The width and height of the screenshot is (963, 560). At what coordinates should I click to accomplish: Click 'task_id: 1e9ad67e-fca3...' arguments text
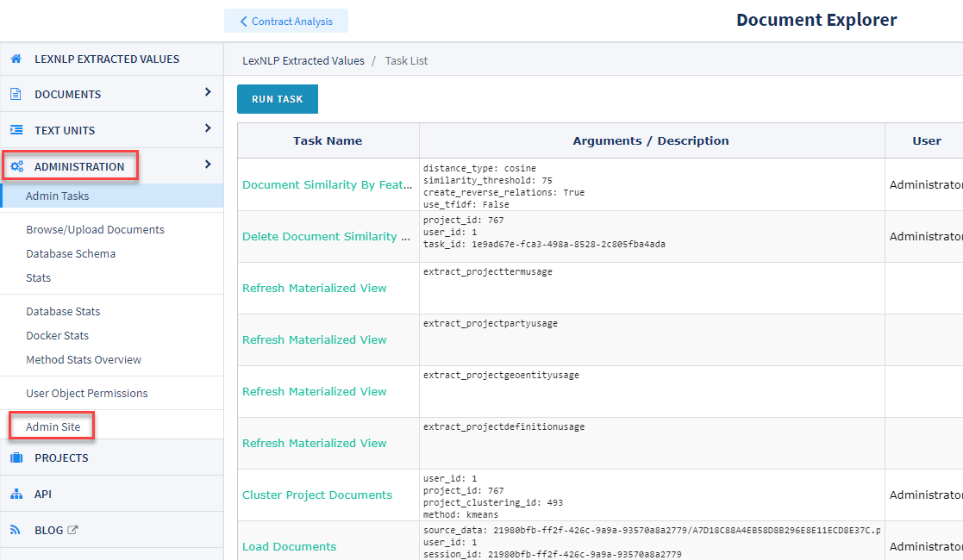click(543, 244)
